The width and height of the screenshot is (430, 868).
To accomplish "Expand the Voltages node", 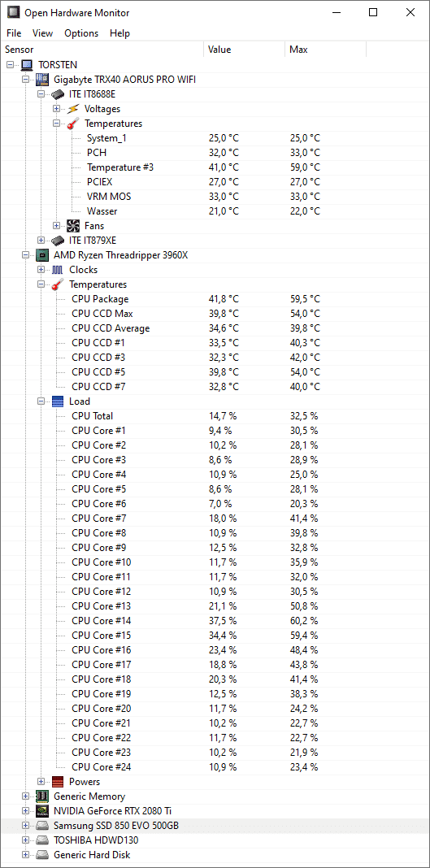I will (x=56, y=109).
